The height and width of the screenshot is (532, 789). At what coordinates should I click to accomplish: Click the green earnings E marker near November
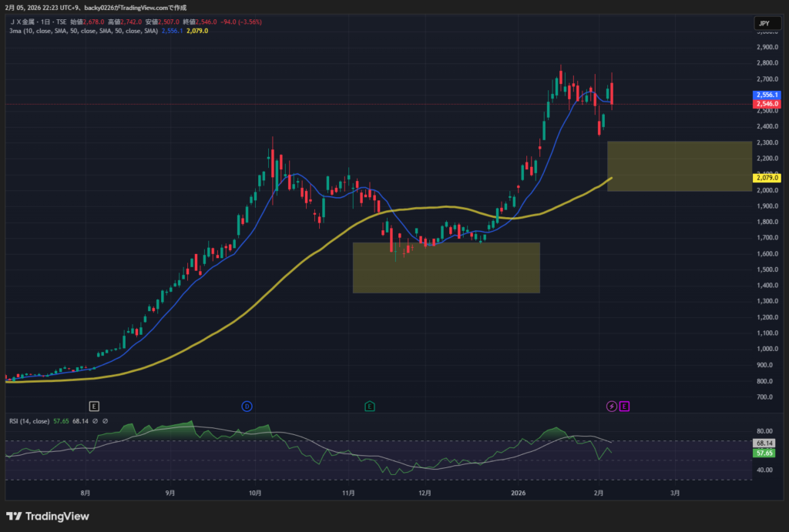pos(370,406)
